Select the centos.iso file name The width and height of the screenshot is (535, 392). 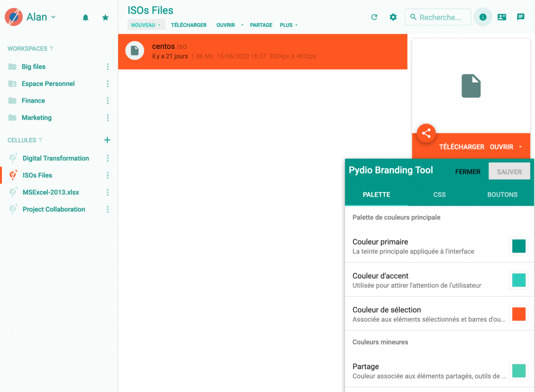point(169,46)
